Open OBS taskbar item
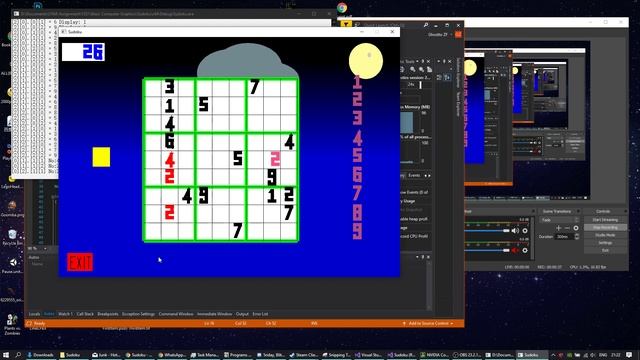The image size is (640, 360). click(467, 355)
